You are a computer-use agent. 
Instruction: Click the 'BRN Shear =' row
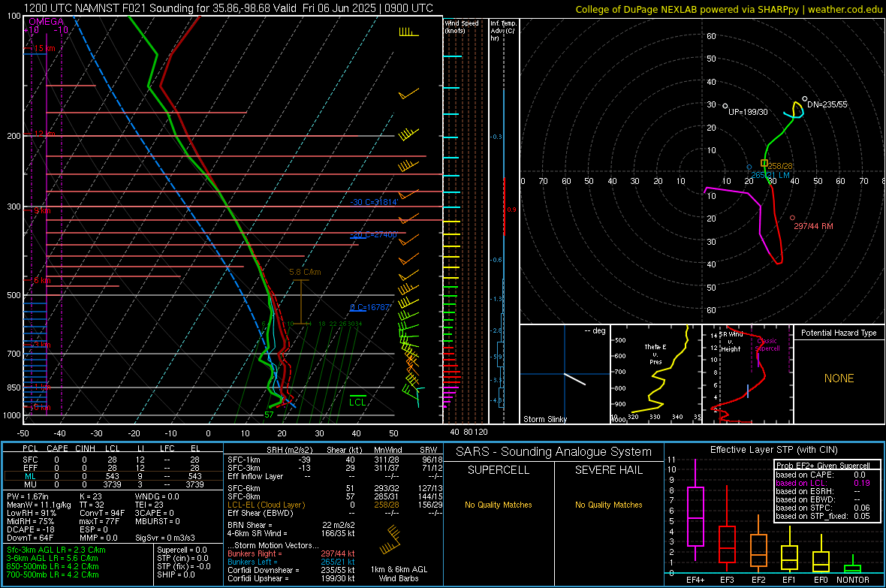point(291,525)
